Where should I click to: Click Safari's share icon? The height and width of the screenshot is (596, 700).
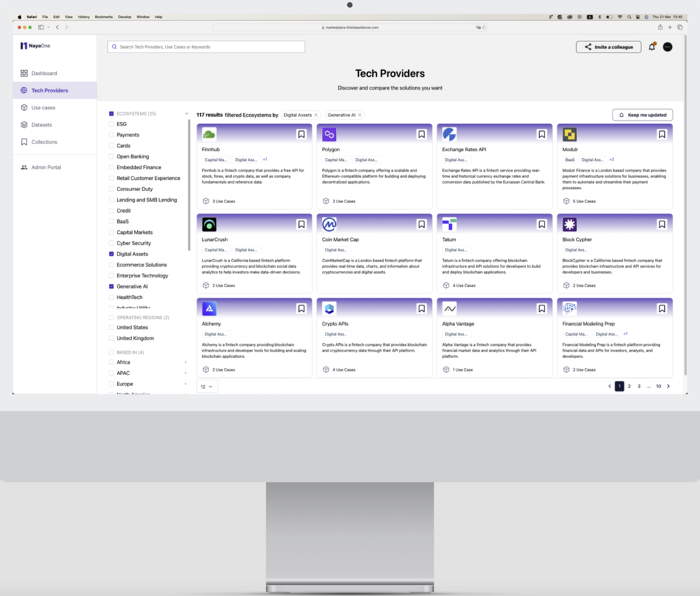point(660,27)
